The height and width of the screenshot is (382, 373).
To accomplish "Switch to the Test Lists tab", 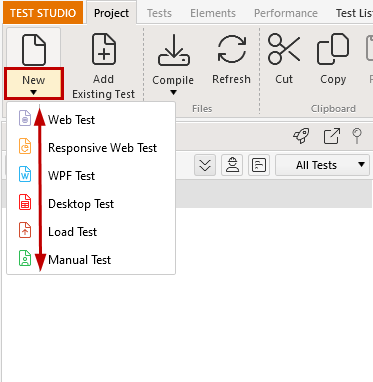I will pos(354,13).
